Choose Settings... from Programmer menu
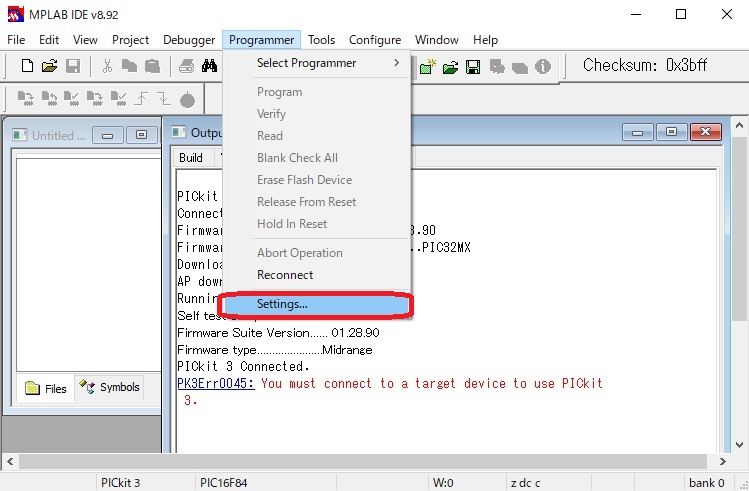 click(x=316, y=304)
